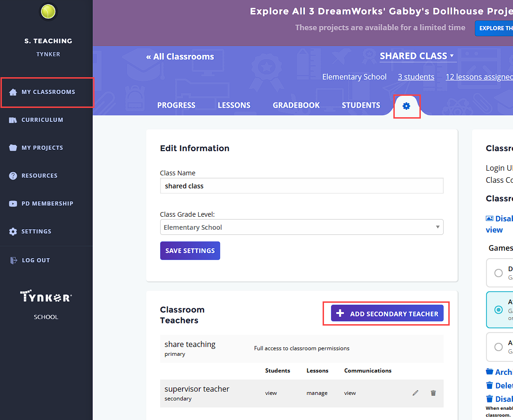Open My Classrooms in sidebar

(47, 92)
